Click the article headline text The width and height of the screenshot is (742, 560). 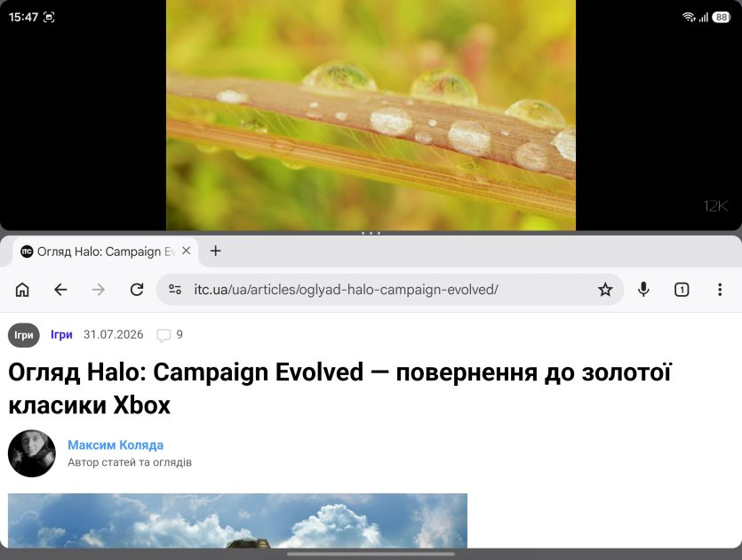339,388
